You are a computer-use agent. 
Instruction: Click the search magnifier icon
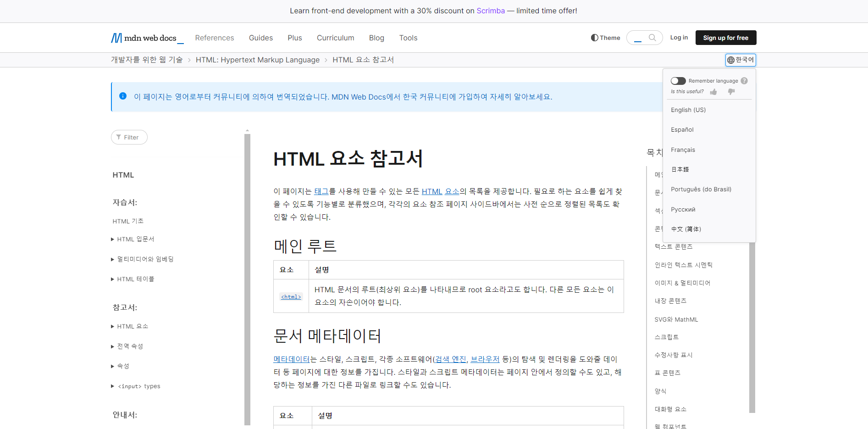pos(652,38)
